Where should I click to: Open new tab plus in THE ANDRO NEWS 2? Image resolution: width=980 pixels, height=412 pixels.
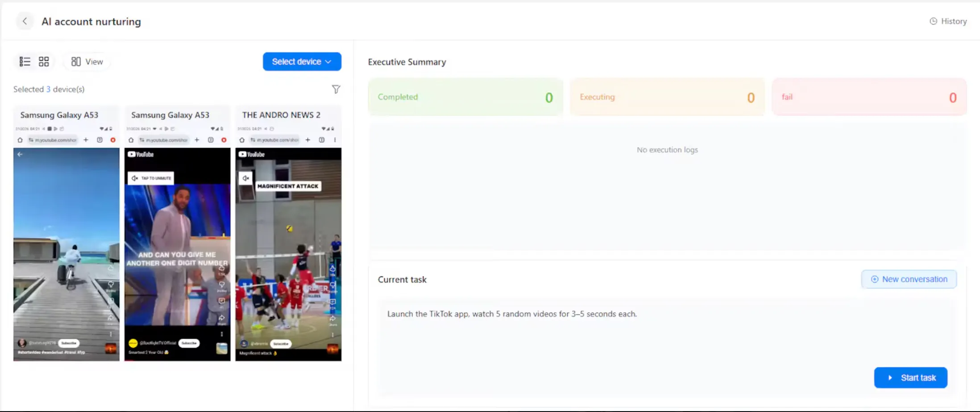(x=307, y=140)
